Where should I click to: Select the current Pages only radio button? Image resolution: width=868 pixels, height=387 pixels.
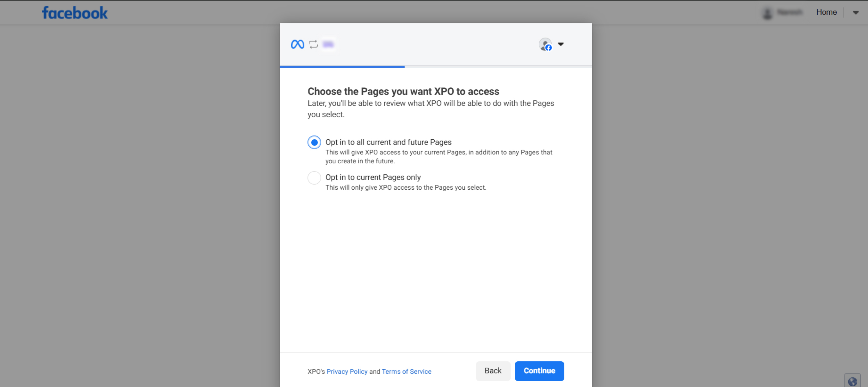[314, 178]
